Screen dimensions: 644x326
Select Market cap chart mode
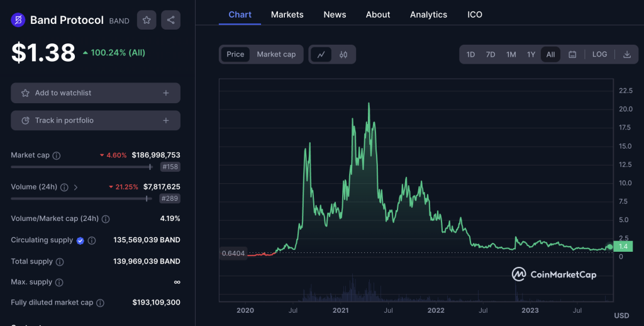point(276,54)
